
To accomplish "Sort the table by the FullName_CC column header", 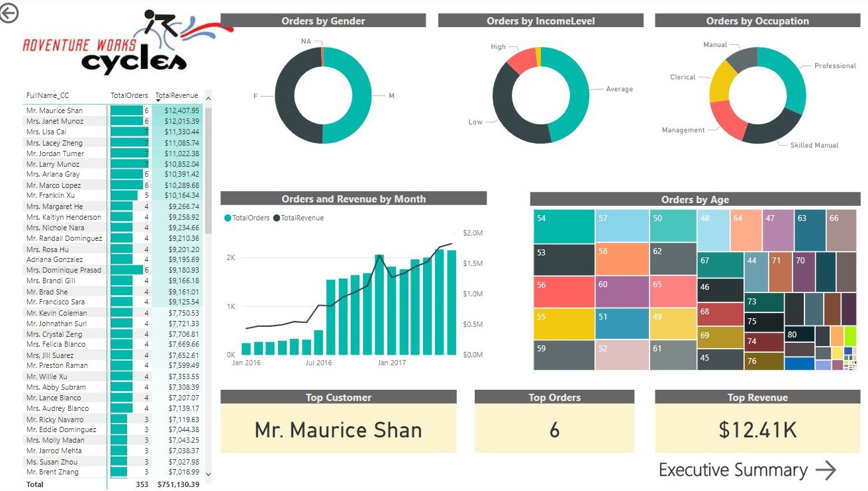I will [x=48, y=95].
